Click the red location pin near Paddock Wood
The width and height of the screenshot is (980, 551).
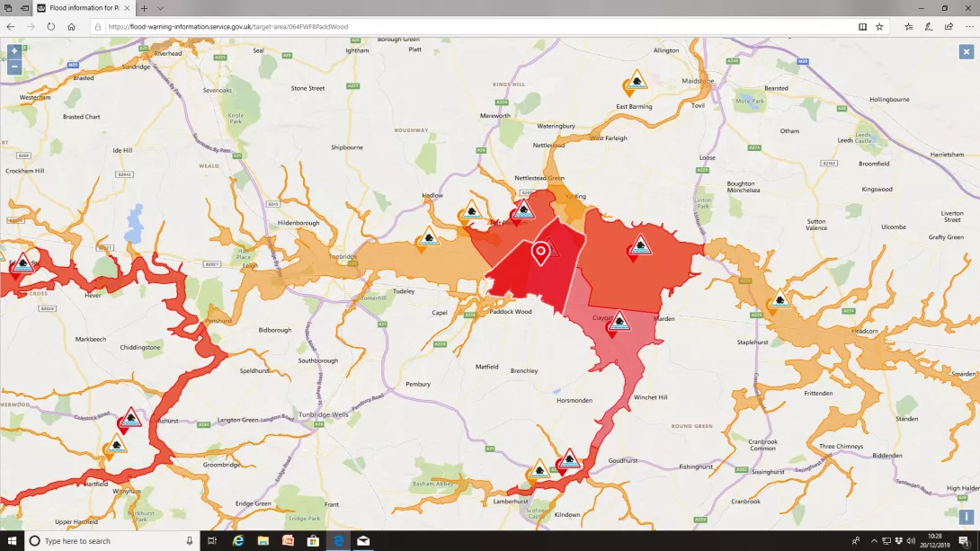click(x=540, y=253)
